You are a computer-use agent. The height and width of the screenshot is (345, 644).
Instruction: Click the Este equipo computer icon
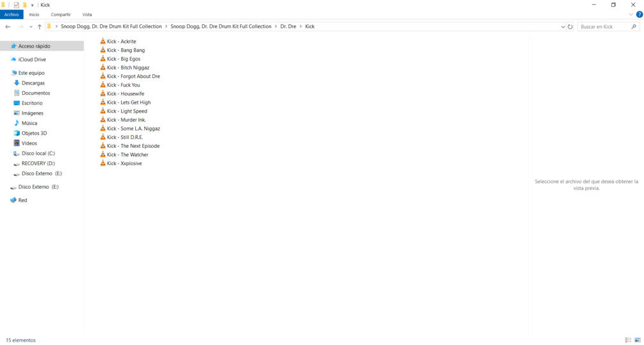pos(13,72)
